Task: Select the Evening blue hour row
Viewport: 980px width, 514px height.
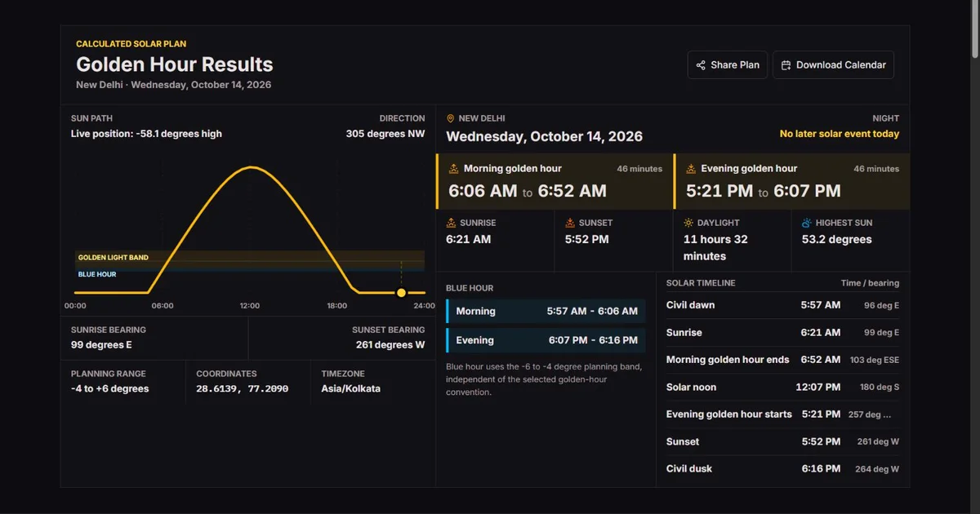Action: (546, 340)
